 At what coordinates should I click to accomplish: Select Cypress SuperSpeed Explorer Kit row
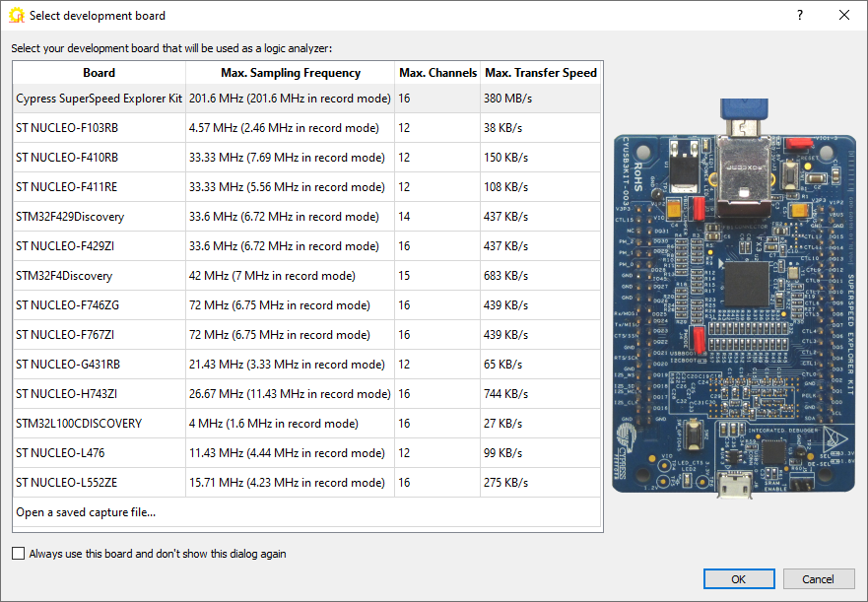coord(306,99)
